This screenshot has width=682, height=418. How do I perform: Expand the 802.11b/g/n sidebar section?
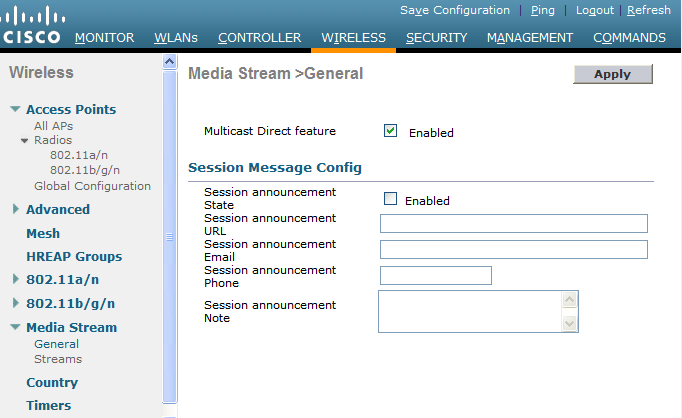(x=15, y=304)
